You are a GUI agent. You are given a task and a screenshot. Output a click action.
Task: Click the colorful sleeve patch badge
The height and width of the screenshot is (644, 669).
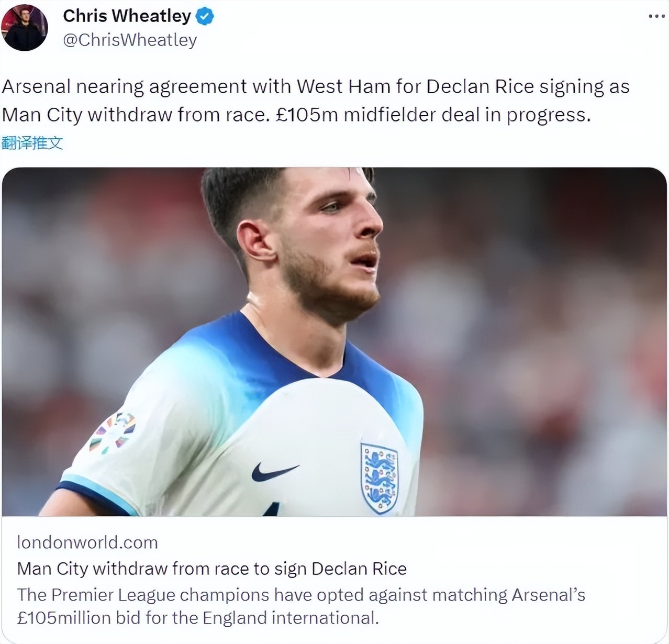113,432
